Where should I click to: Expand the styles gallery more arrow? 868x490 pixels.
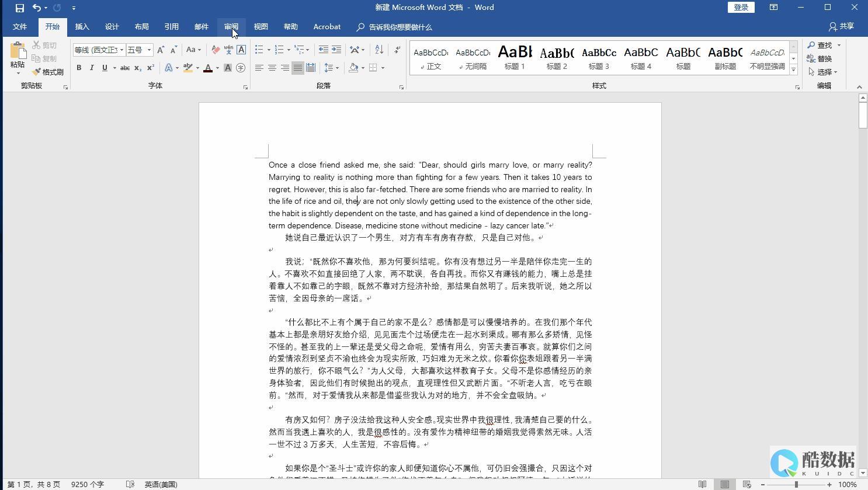point(793,70)
